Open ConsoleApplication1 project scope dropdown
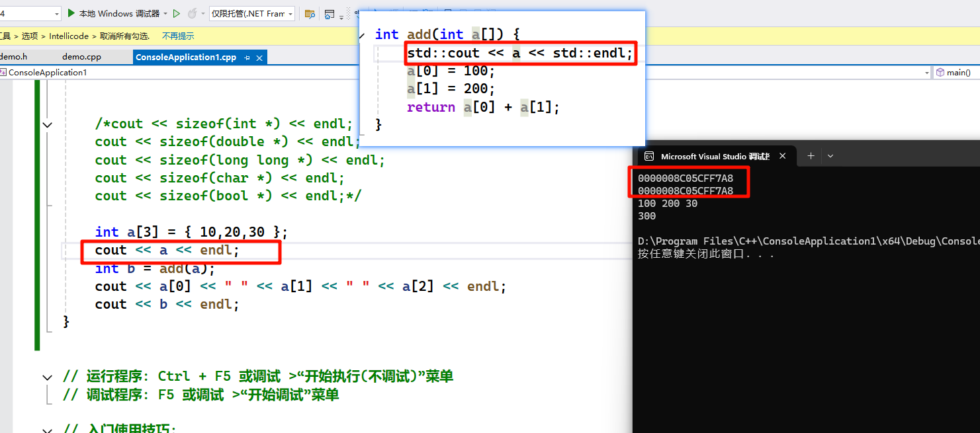 pyautogui.click(x=926, y=73)
